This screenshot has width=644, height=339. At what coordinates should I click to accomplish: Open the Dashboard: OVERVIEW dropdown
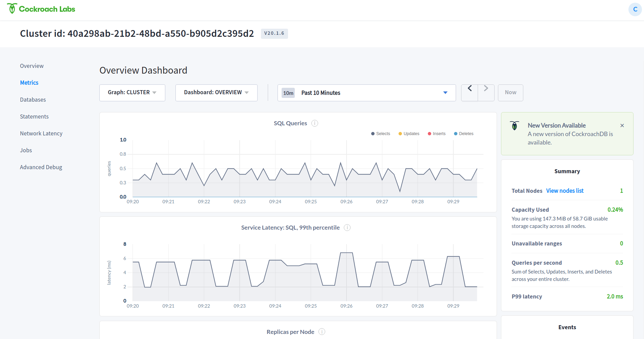(x=216, y=93)
